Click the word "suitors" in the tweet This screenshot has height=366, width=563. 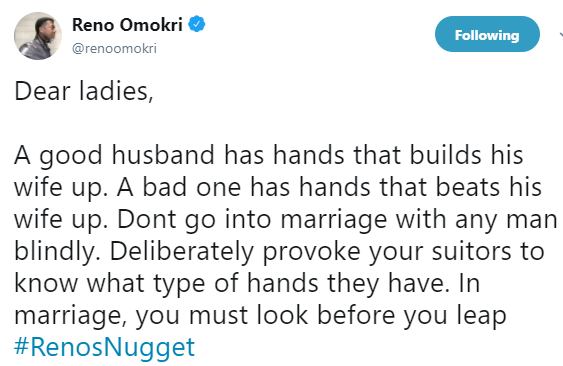pyautogui.click(x=473, y=251)
